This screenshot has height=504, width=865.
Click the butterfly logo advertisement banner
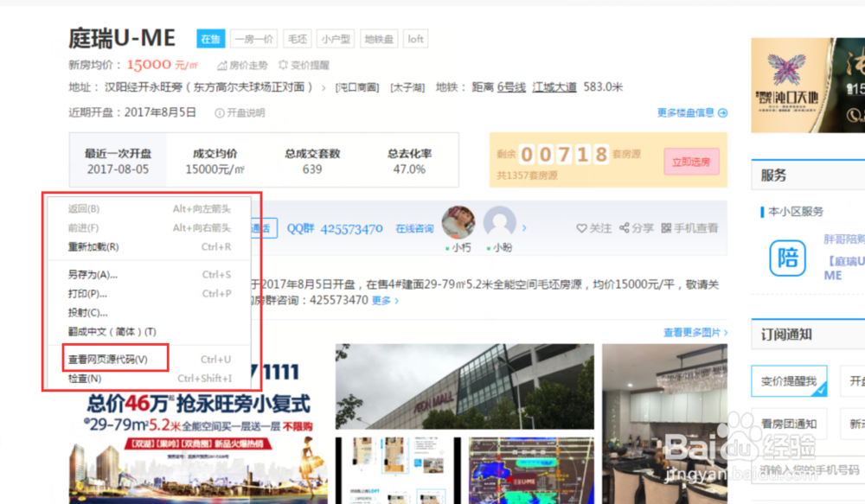tap(808, 85)
